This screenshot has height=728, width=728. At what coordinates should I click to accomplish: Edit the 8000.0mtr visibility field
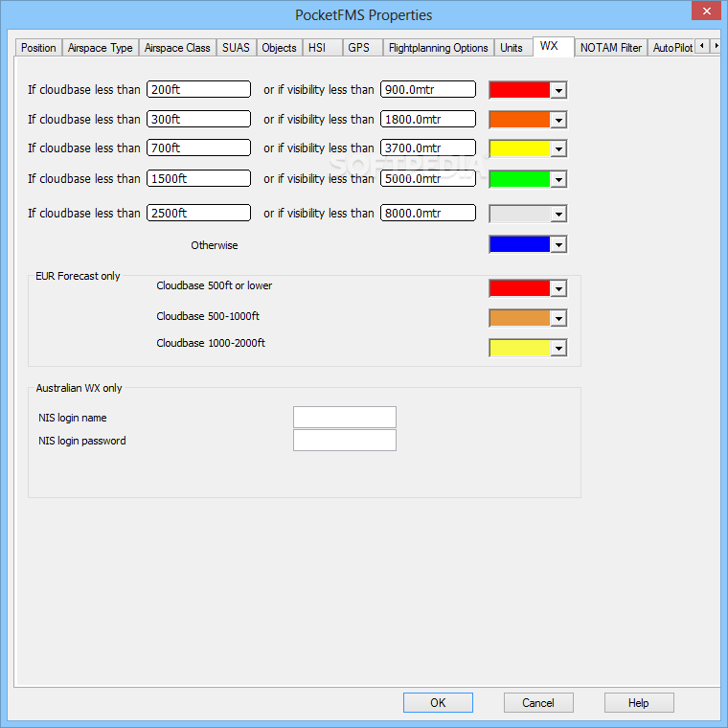(428, 213)
